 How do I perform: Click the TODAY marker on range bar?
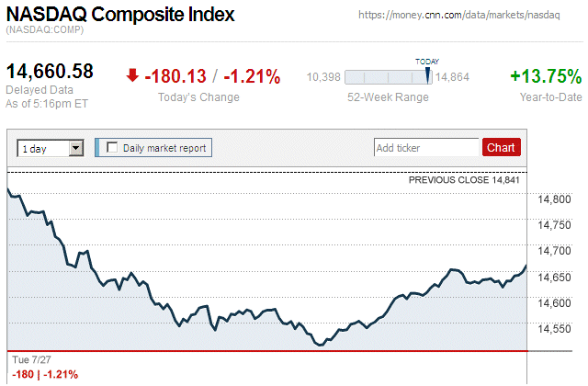[x=427, y=77]
